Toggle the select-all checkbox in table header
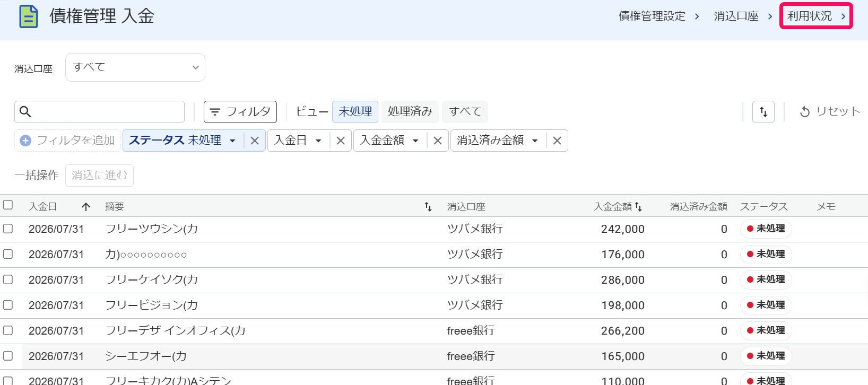The image size is (868, 385). pyautogui.click(x=8, y=205)
